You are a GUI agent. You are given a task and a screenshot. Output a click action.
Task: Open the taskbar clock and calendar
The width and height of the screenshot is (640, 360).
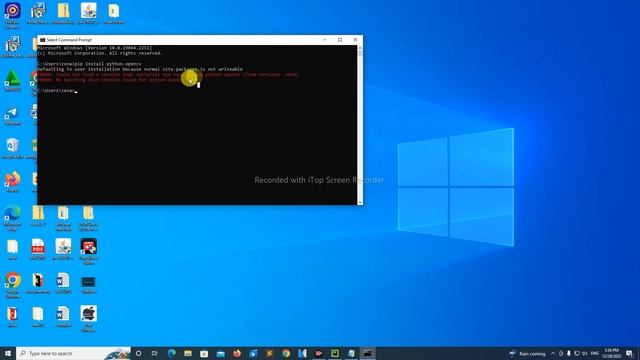click(611, 353)
